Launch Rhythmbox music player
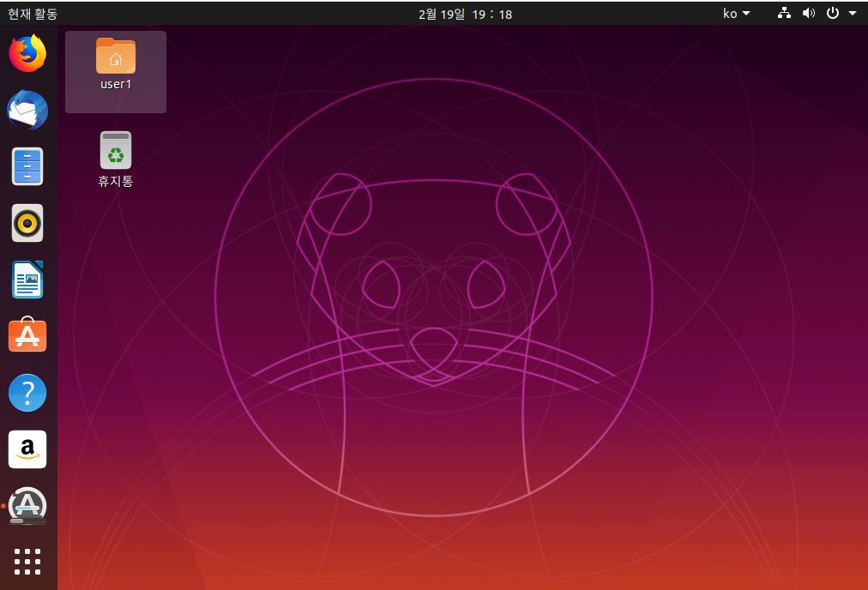 [27, 223]
